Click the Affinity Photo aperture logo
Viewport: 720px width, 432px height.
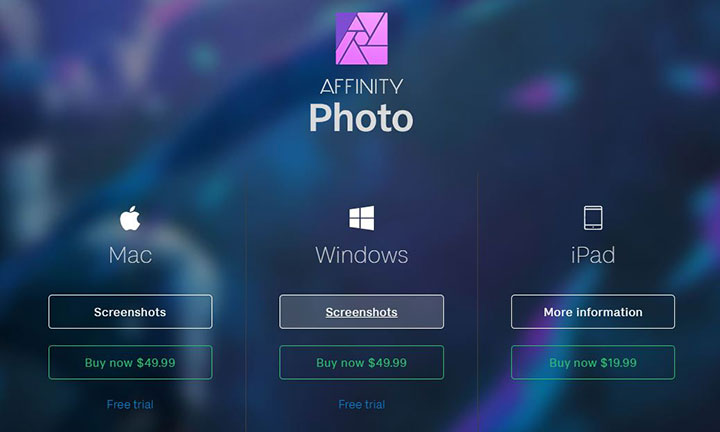(x=361, y=39)
